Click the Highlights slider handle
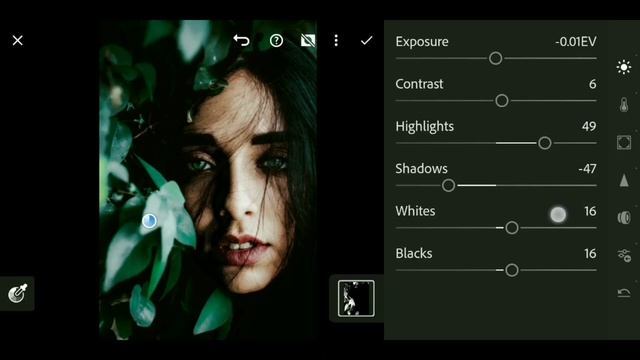 tap(544, 143)
